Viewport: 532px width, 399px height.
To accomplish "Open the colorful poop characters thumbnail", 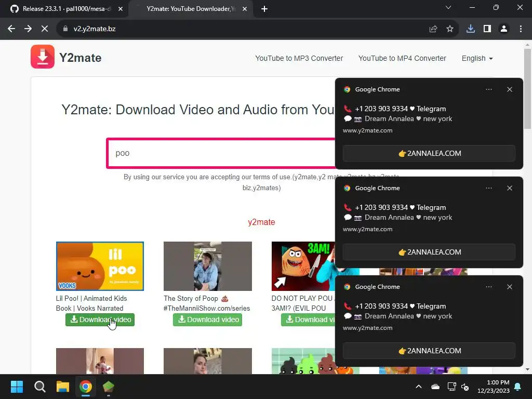I will 303,361.
